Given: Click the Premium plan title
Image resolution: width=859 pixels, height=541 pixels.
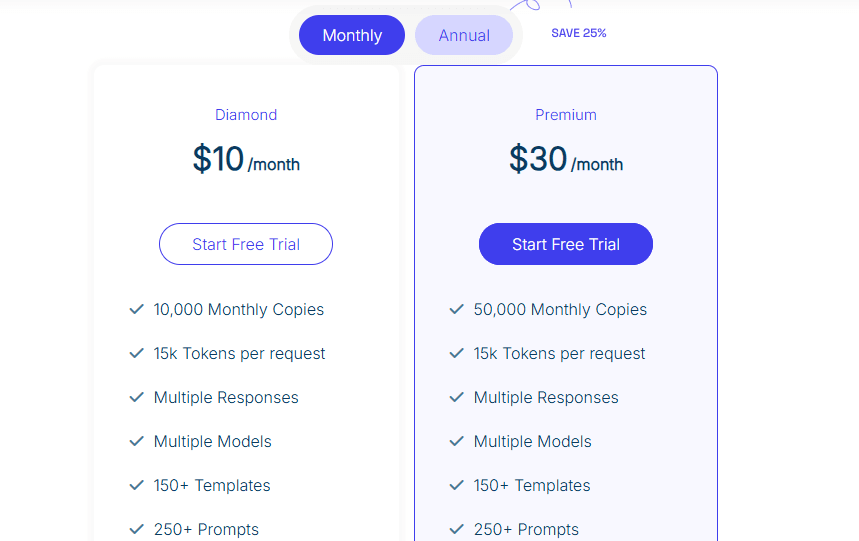Looking at the screenshot, I should point(566,115).
